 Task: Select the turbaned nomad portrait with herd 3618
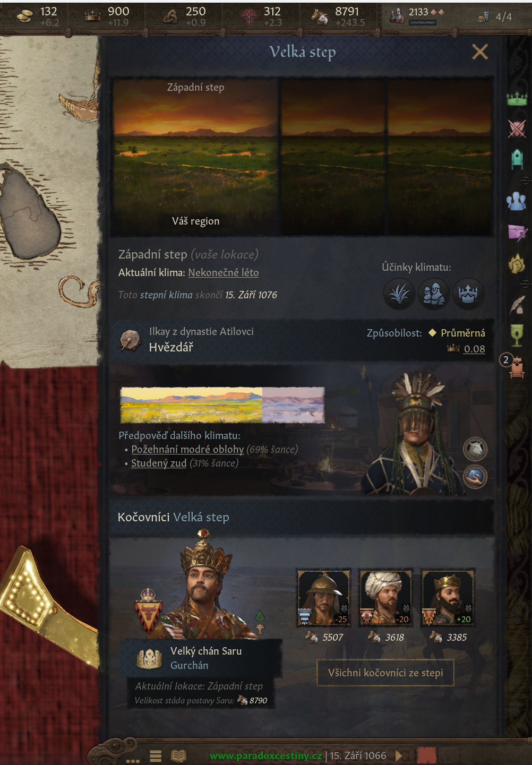pos(385,597)
